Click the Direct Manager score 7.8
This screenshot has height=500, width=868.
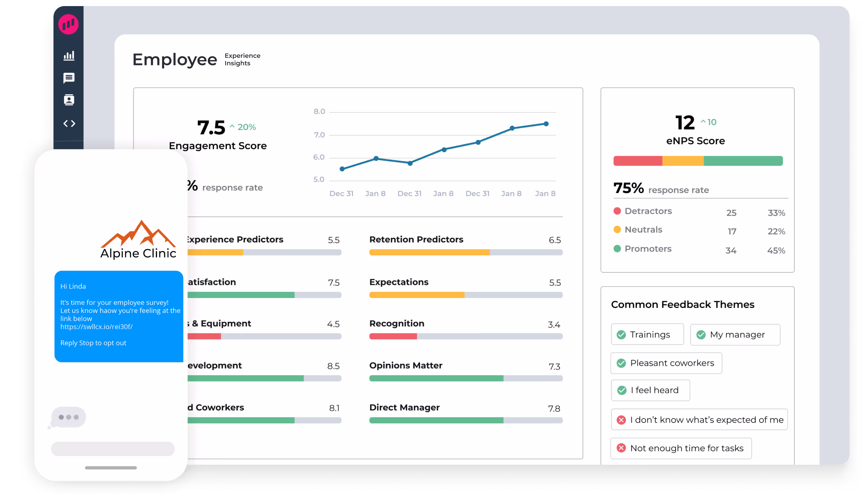(554, 409)
